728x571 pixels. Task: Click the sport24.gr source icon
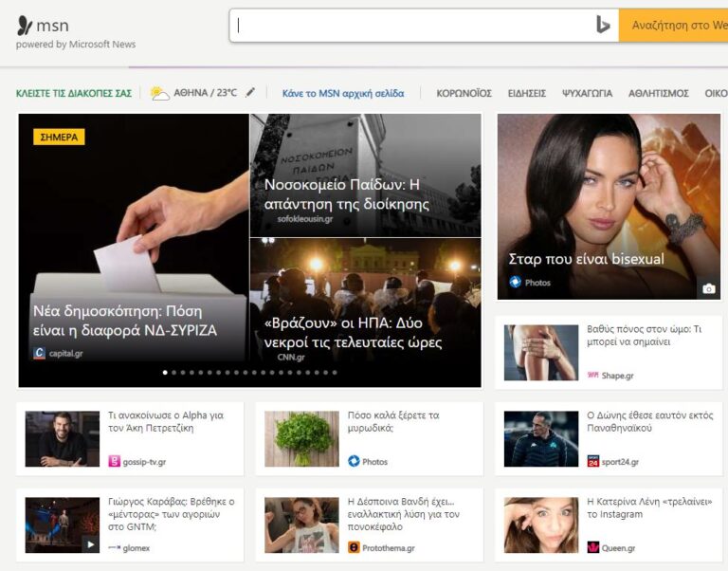592,461
